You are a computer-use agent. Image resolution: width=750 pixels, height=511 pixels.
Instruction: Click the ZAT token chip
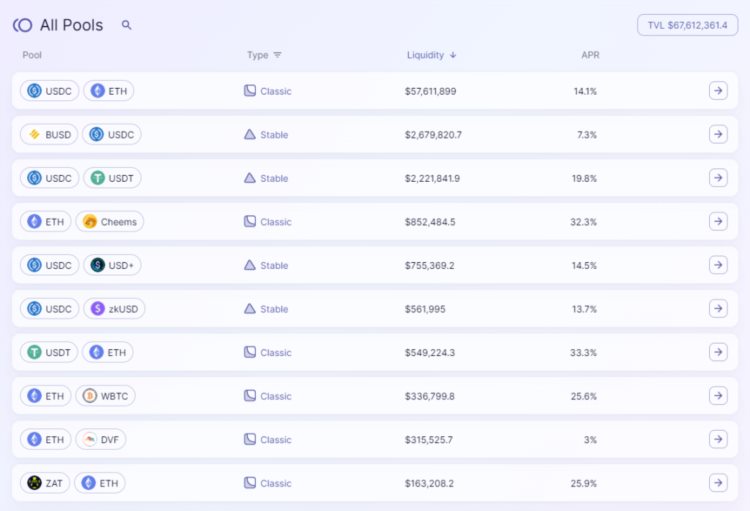point(45,483)
